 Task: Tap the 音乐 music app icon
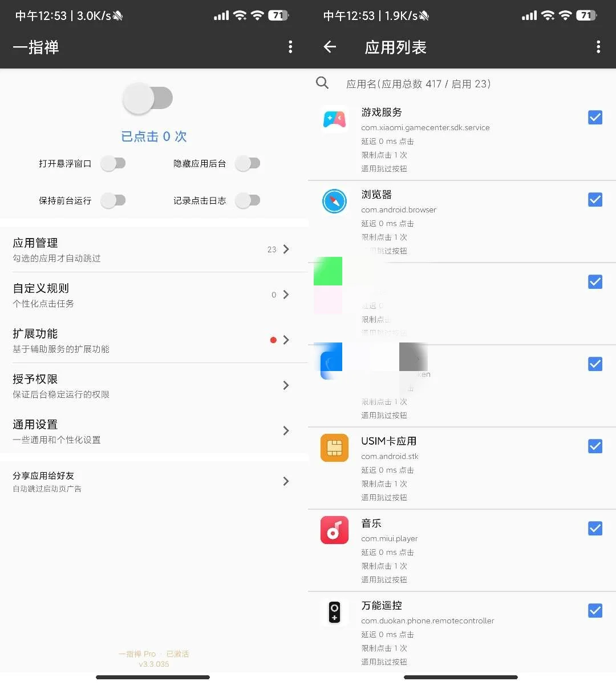pyautogui.click(x=334, y=530)
